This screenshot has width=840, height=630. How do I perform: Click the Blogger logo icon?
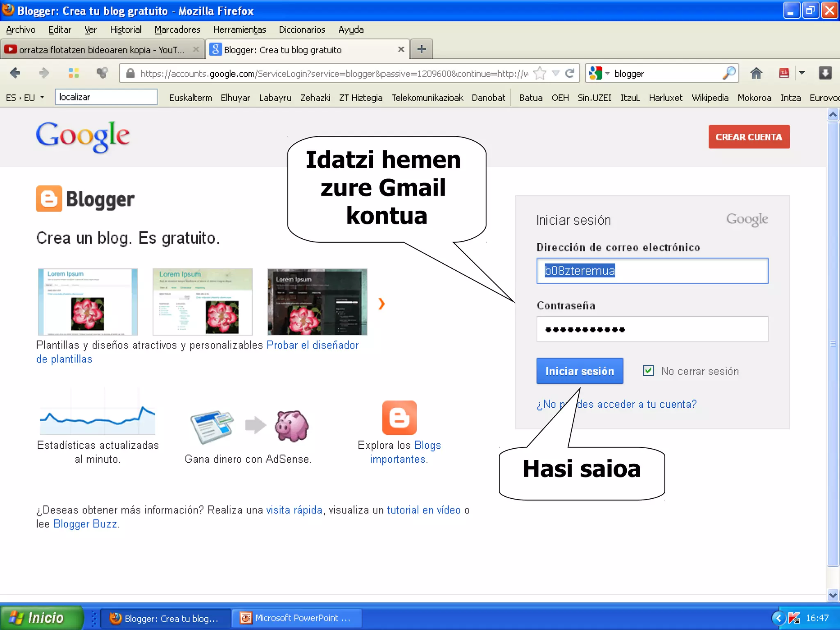(x=49, y=199)
